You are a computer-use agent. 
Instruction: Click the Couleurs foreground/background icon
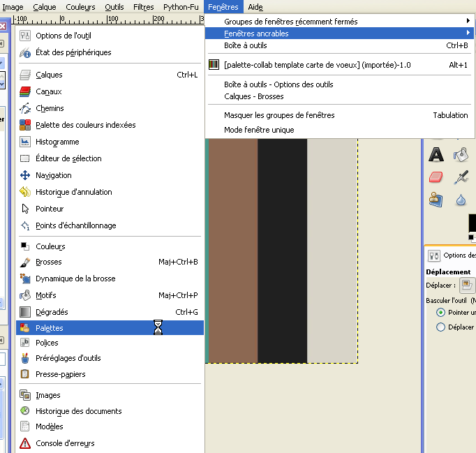25,246
